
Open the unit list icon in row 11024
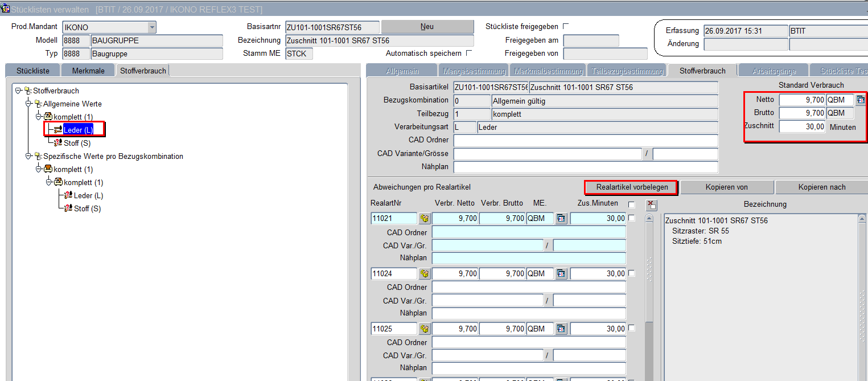[x=561, y=274]
